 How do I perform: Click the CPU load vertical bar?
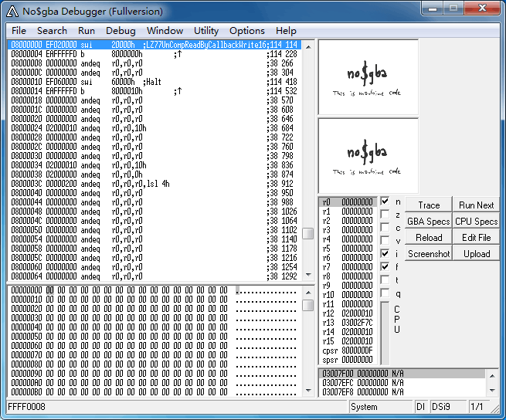pyautogui.click(x=385, y=334)
